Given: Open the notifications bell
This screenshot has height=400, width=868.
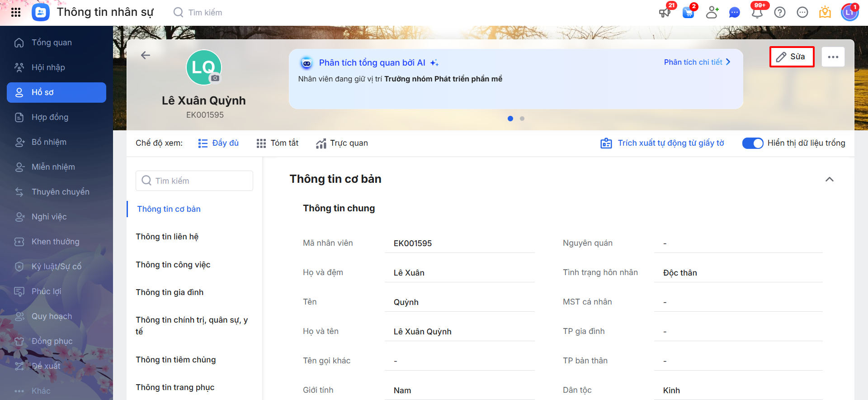Looking at the screenshot, I should point(757,12).
